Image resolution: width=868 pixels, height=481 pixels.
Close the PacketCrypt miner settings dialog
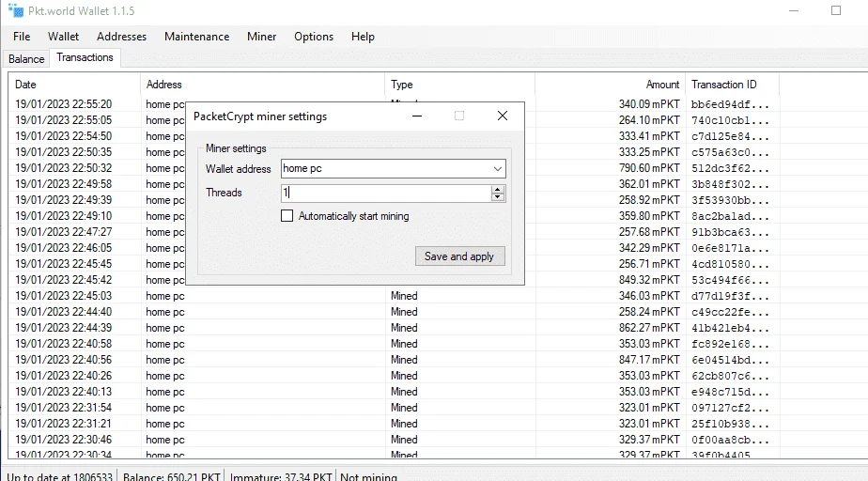click(502, 116)
